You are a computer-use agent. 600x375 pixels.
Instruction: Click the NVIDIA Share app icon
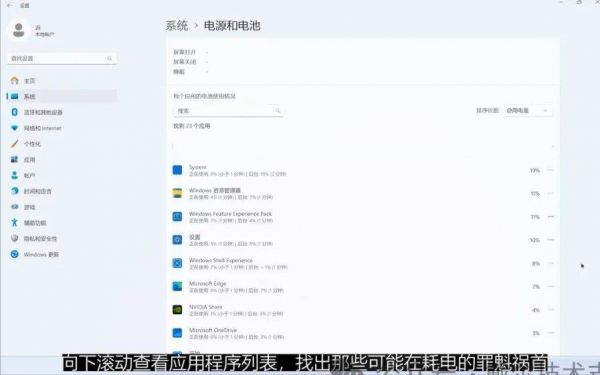coord(177,310)
